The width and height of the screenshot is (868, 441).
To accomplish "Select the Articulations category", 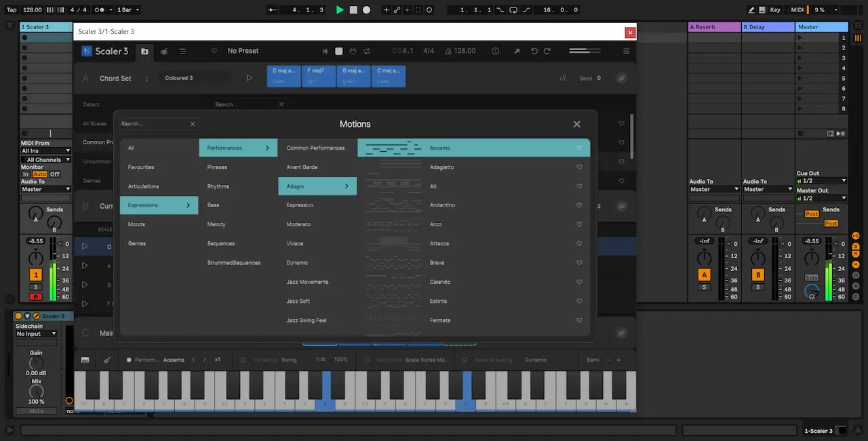I will [x=159, y=186].
